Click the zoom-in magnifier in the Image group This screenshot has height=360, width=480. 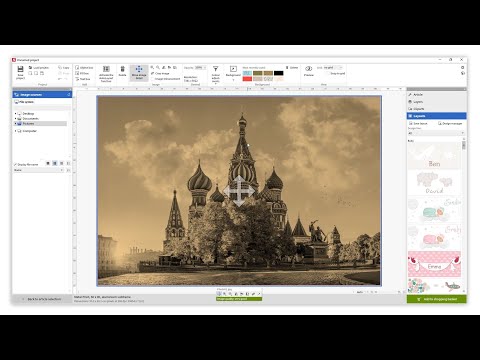(x=152, y=67)
